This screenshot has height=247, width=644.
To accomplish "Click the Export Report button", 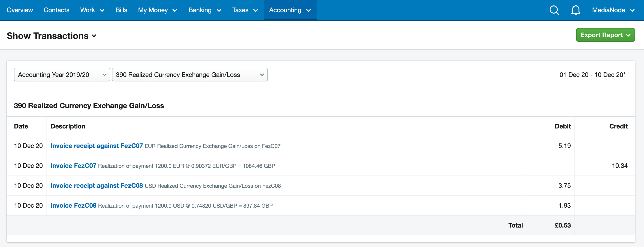I will coord(605,35).
